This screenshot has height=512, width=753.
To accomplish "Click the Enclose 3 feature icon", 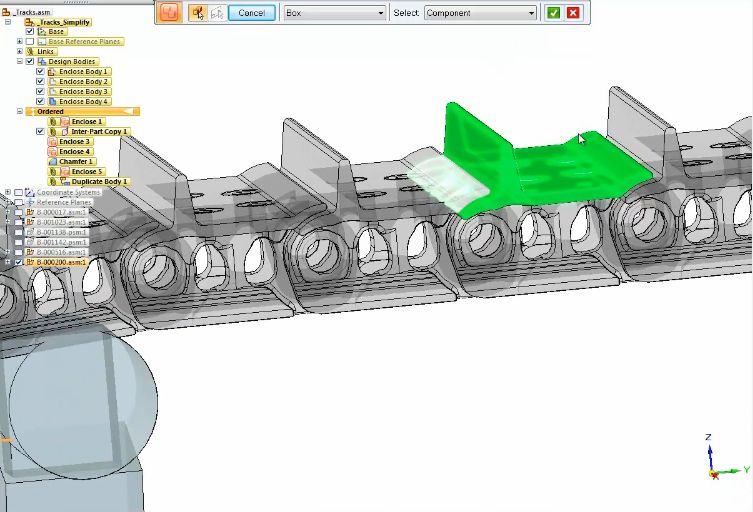I will (52, 142).
